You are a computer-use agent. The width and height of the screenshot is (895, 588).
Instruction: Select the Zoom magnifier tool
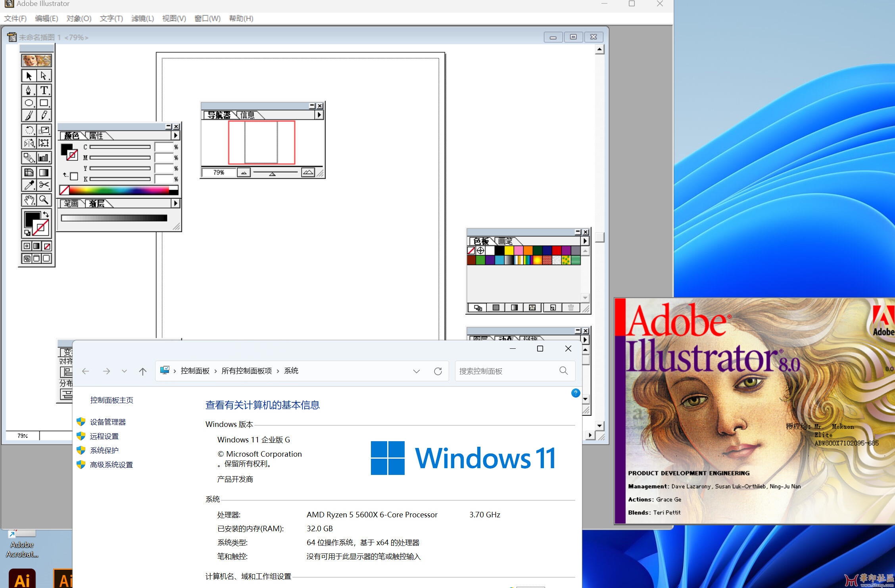click(x=44, y=200)
